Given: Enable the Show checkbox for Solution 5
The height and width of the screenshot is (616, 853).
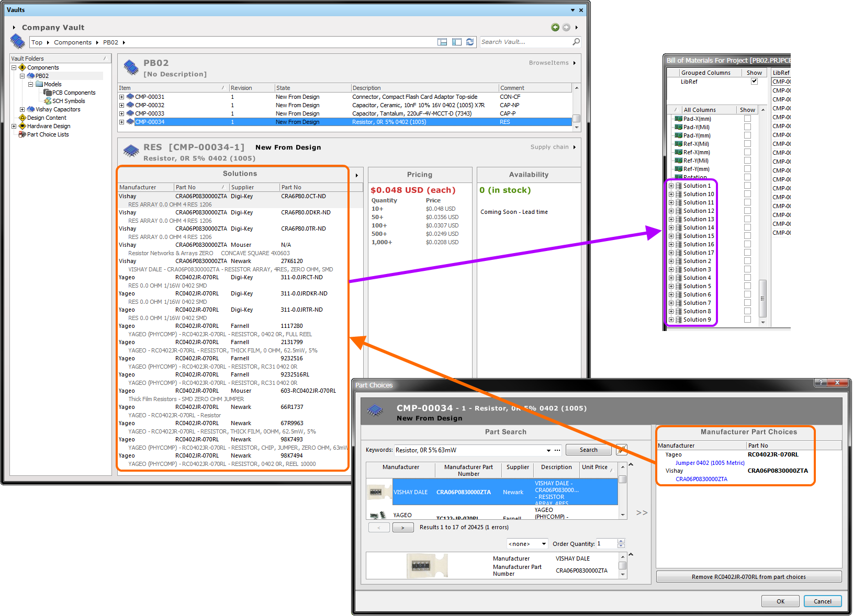Looking at the screenshot, I should [747, 286].
